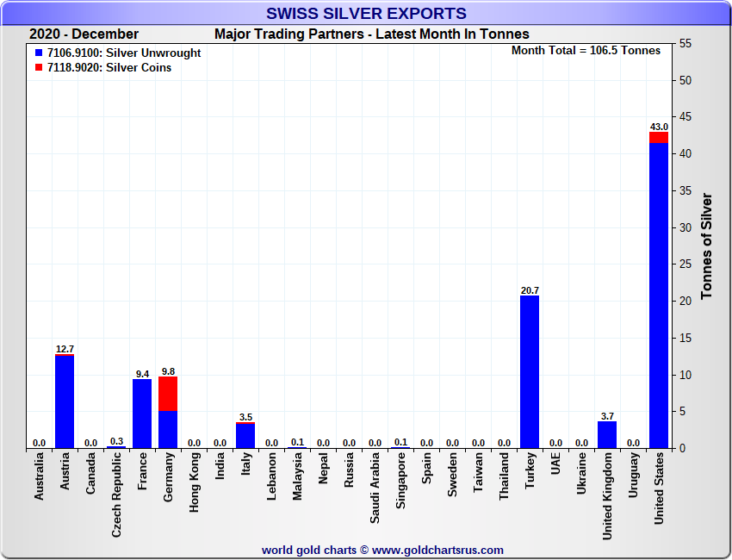Click the Saudi Arabia axis label
This screenshot has width=732, height=560.
pyautogui.click(x=375, y=487)
